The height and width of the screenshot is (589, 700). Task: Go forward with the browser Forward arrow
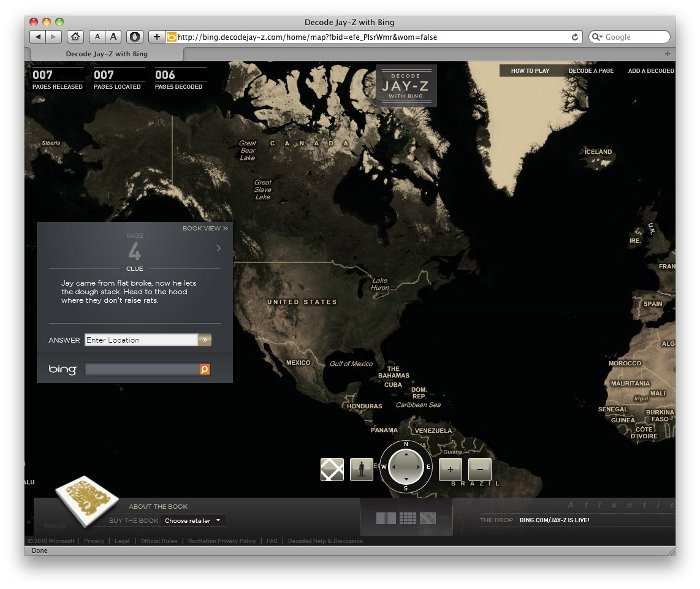click(53, 37)
